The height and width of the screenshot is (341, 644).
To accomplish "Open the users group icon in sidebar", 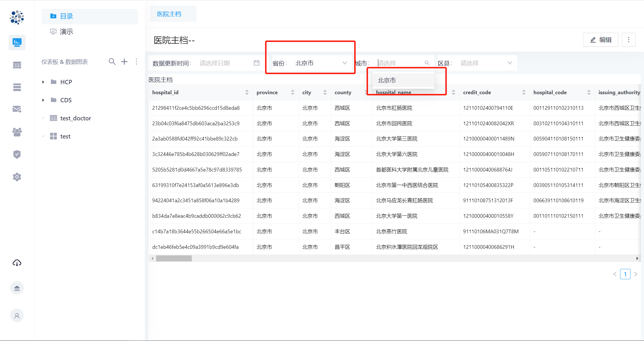I will [17, 132].
